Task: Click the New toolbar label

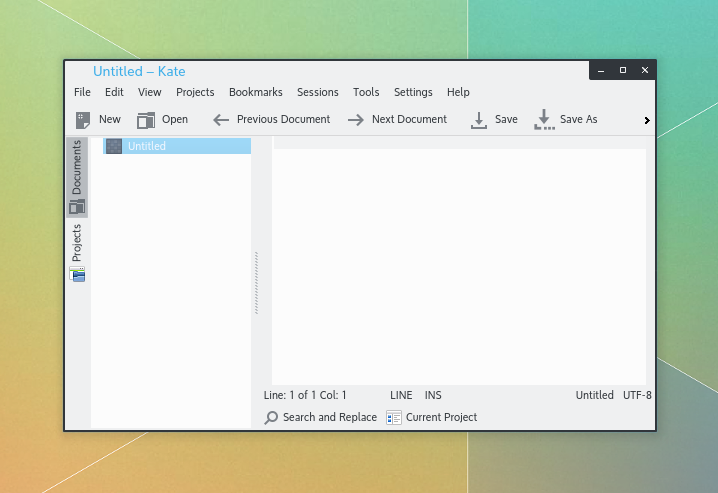Action: [110, 119]
